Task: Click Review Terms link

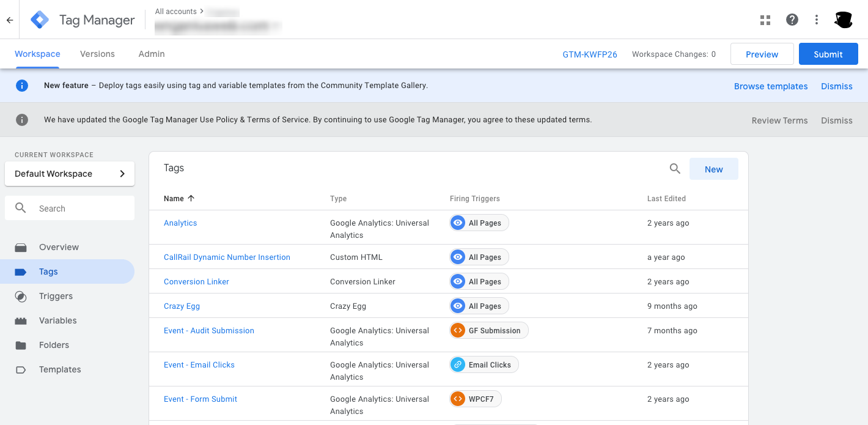Action: click(779, 120)
